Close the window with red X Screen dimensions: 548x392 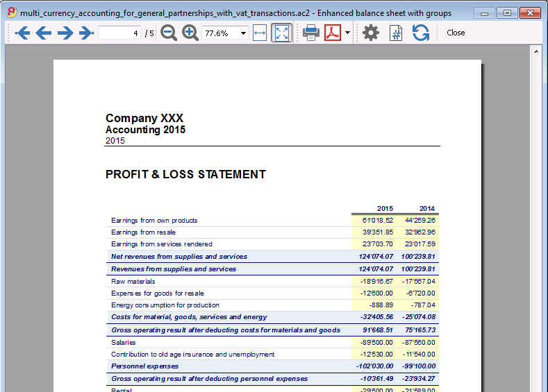tap(530, 13)
